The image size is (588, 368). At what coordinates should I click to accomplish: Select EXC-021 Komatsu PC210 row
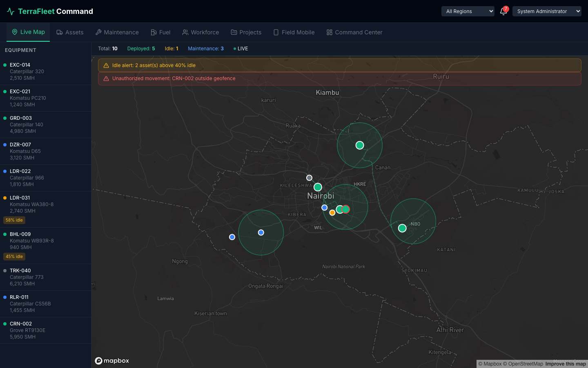(45, 98)
